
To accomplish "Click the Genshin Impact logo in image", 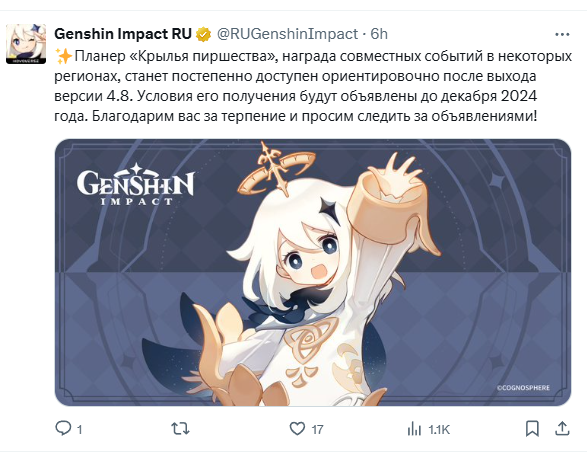I will [136, 184].
